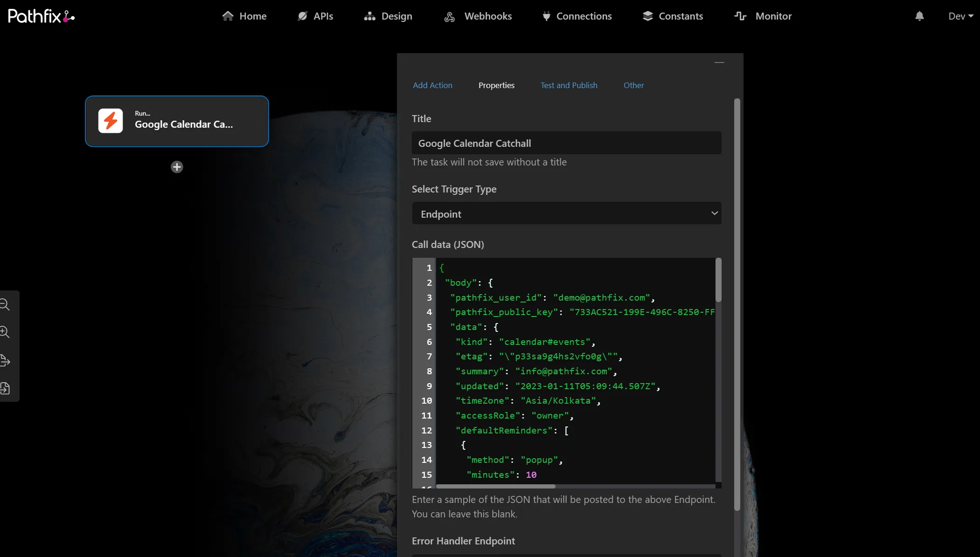Click the "body": { line in the editor
The width and height of the screenshot is (980, 557).
469,283
